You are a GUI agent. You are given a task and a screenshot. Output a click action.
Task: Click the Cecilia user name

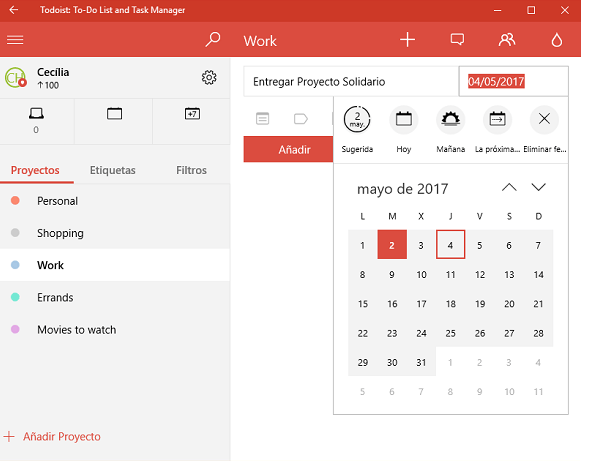click(x=53, y=72)
